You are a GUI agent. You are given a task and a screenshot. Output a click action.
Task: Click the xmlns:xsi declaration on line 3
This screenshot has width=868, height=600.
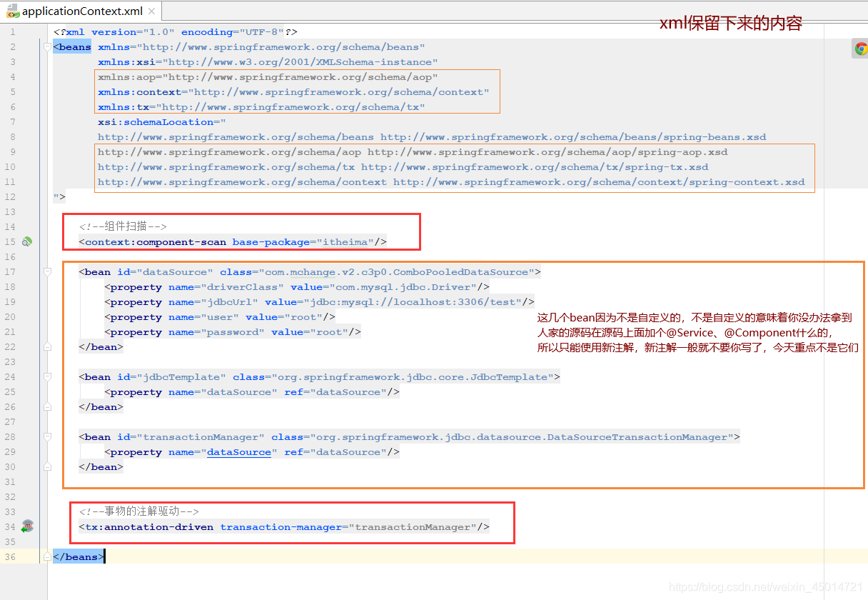(x=268, y=62)
